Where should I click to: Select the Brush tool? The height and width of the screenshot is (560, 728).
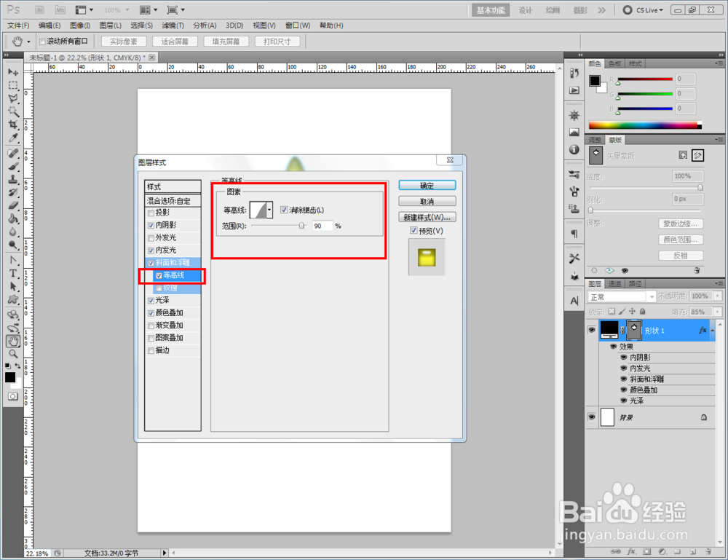click(x=13, y=166)
